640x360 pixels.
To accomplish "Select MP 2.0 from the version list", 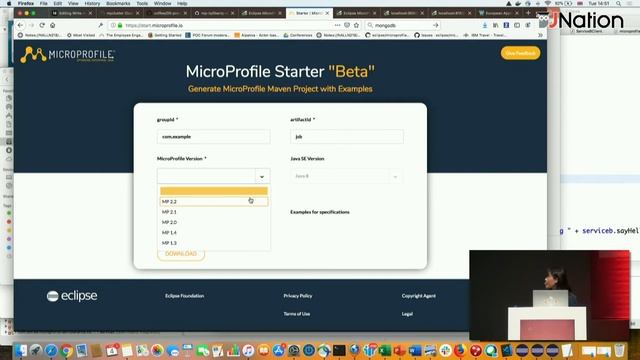I will [214, 222].
